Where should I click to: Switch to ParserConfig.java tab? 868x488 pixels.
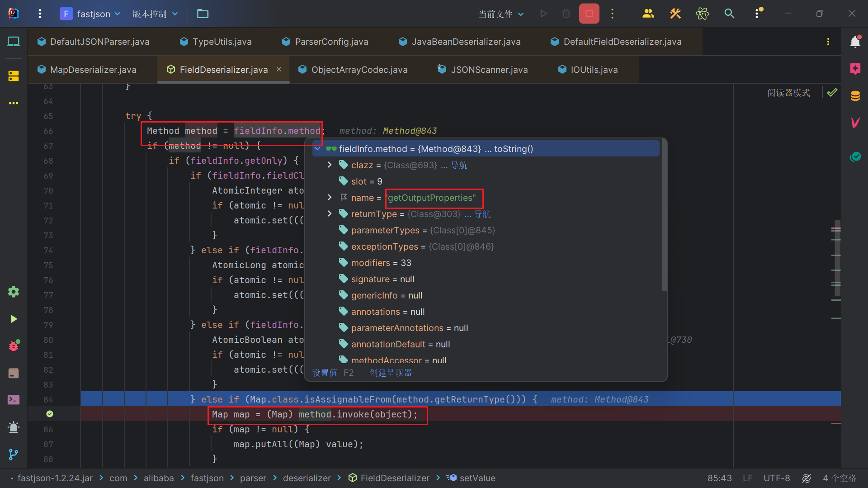[325, 42]
